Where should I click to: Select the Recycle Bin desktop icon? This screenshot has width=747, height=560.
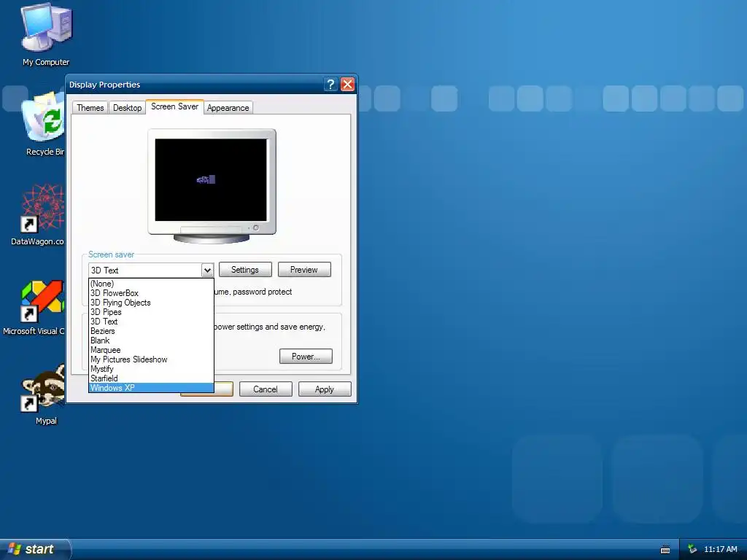coord(44,124)
